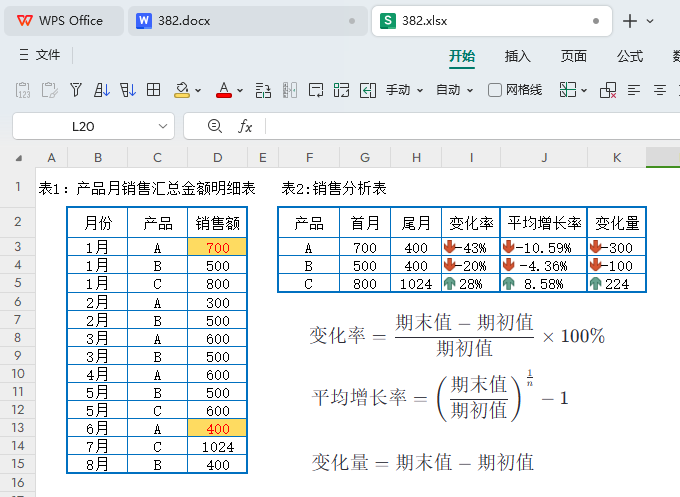680x497 pixels.
Task: Switch to the 公式 ribbon tab
Action: 630,56
